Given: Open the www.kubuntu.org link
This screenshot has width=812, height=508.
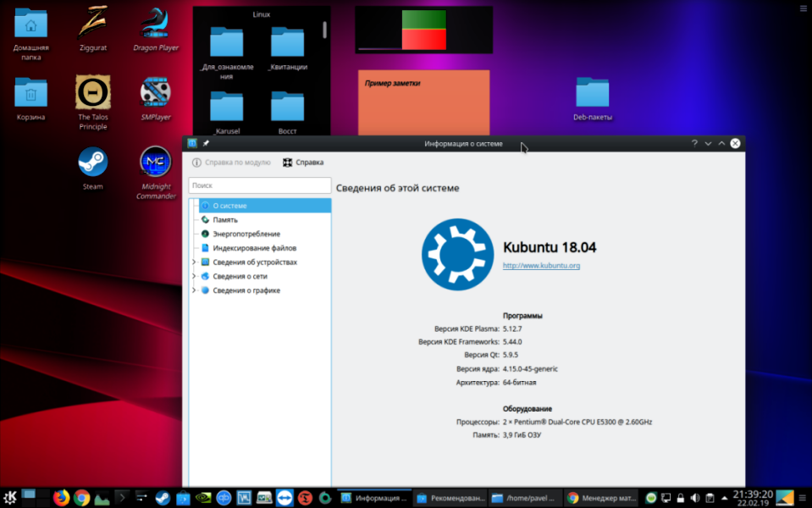Looking at the screenshot, I should point(541,266).
